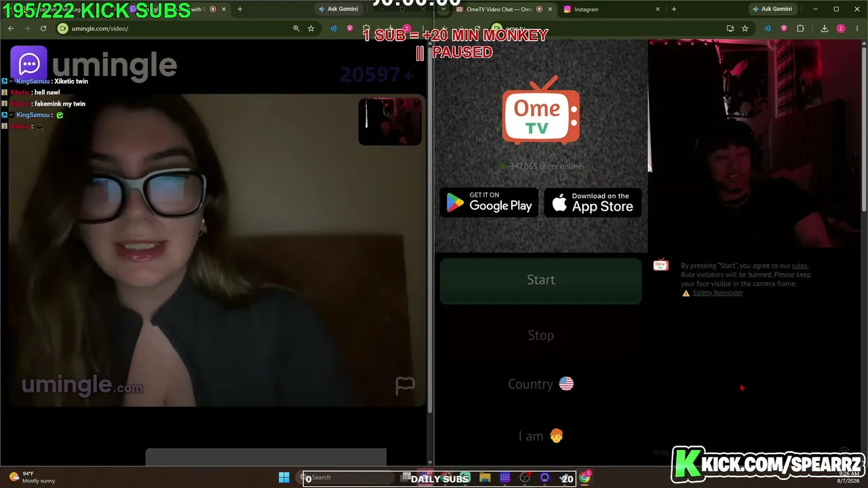Open the Windows Start menu
The height and width of the screenshot is (488, 868).
point(284,478)
